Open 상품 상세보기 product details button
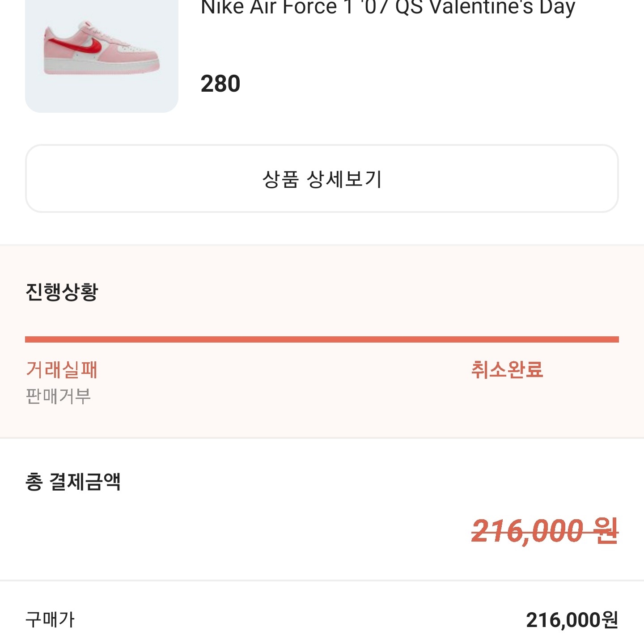Viewport: 644px width, 644px height. coord(322,178)
